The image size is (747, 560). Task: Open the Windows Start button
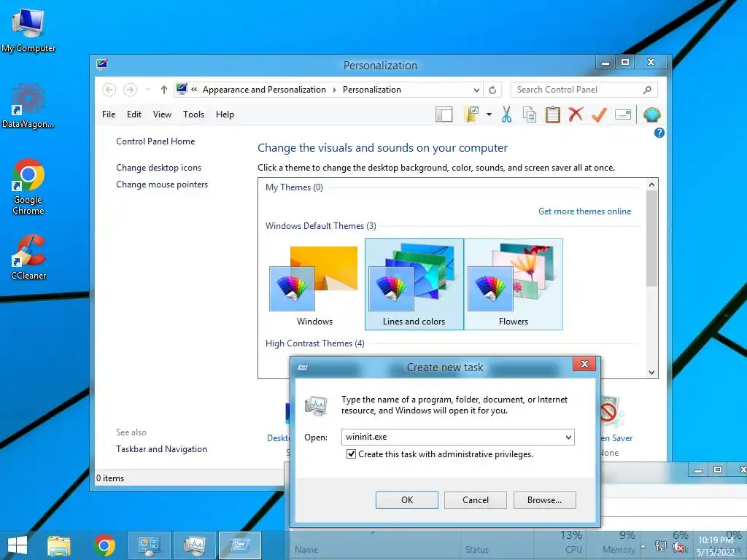(18, 545)
